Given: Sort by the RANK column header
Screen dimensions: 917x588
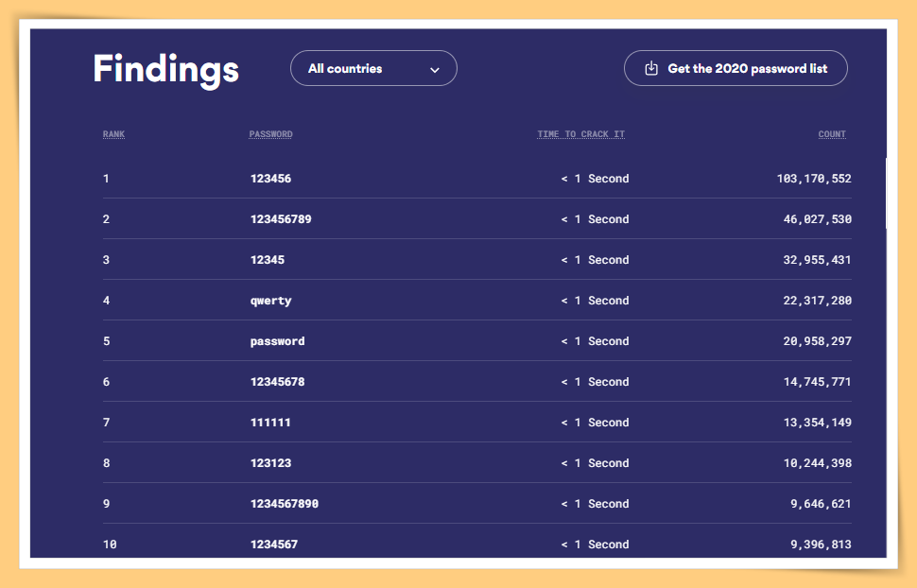Looking at the screenshot, I should [x=113, y=134].
